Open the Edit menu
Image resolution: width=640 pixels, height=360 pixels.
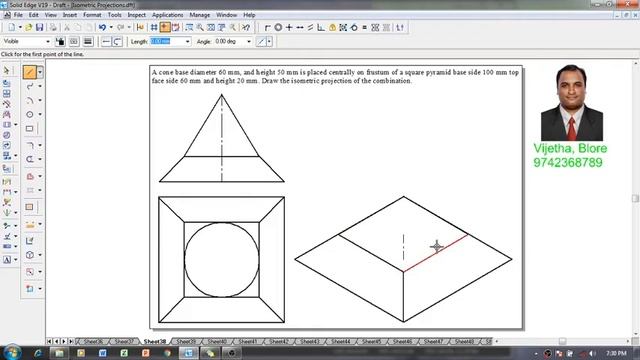pyautogui.click(x=33, y=15)
